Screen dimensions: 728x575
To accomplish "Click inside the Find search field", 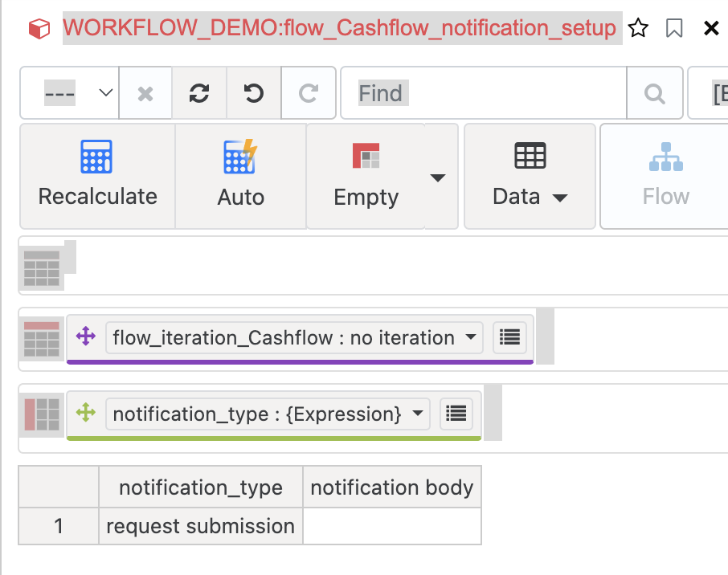I will tap(482, 94).
